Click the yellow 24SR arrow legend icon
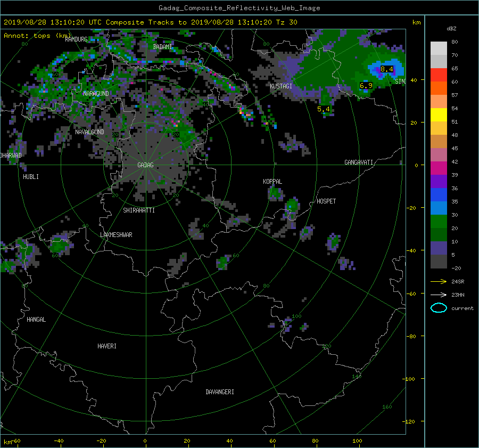Viewport: 479px width, 448px height. [439, 281]
